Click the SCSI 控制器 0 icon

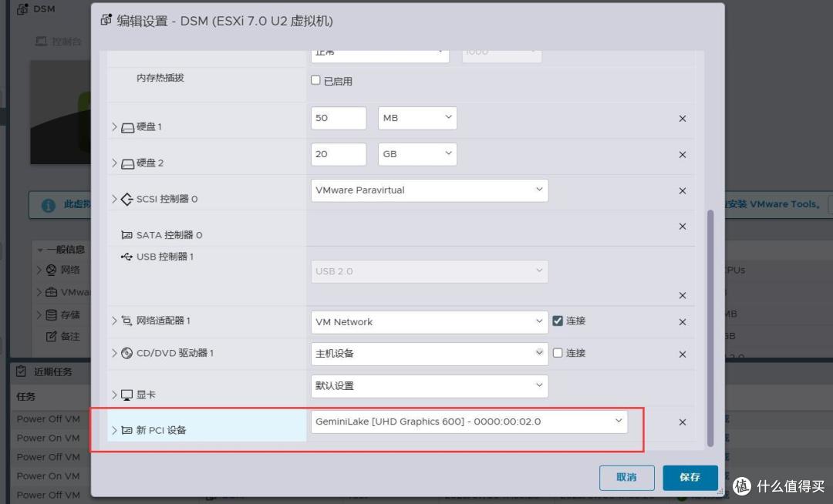pyautogui.click(x=127, y=199)
